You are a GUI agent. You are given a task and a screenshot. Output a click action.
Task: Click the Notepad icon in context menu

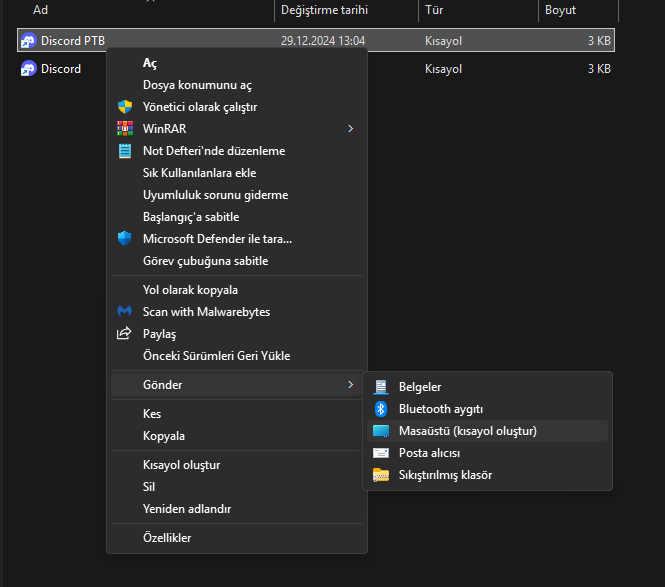(x=125, y=151)
